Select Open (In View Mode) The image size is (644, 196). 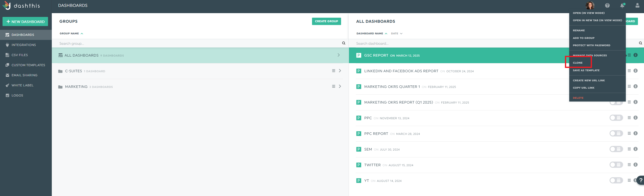589,13
